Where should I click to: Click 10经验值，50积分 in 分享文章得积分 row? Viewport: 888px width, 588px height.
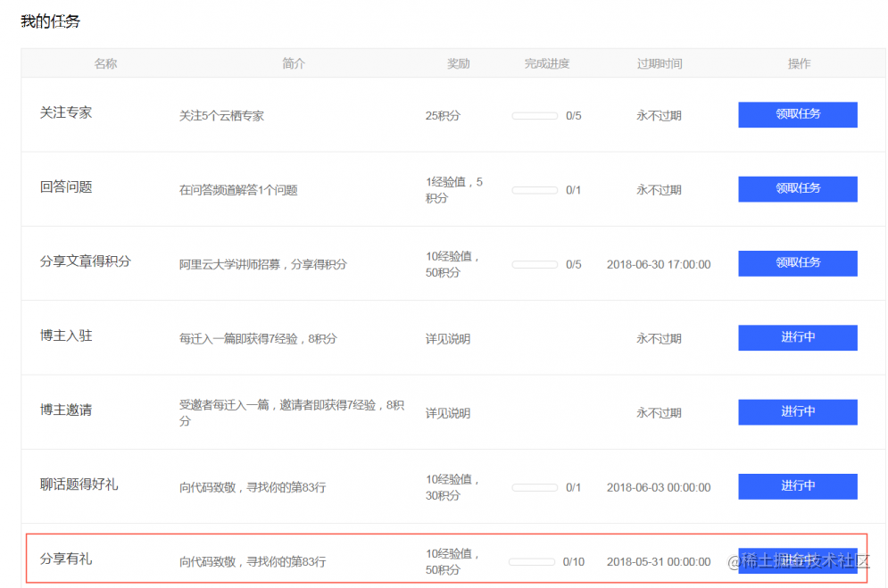pos(452,264)
